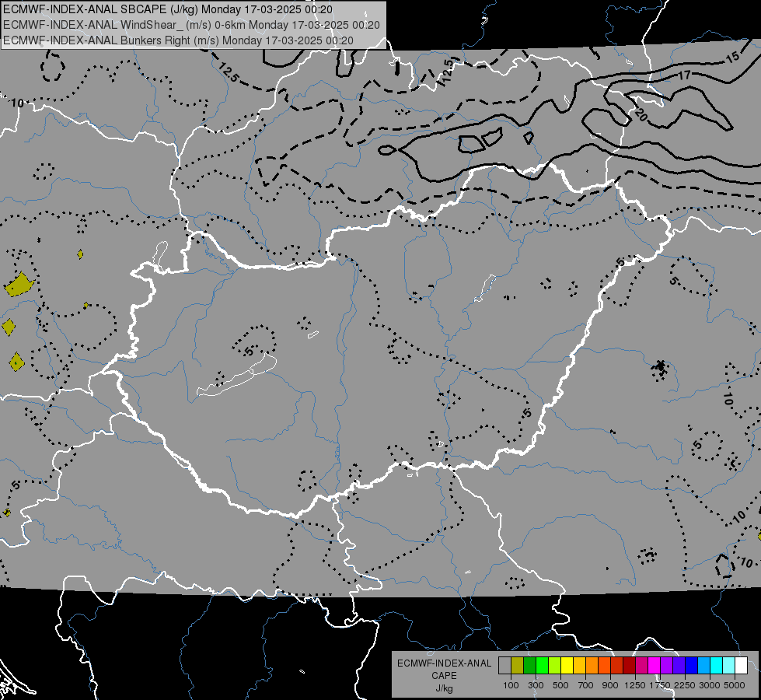This screenshot has width=761, height=700.
Task: Choose the bright green legend swatch
Action: [x=542, y=665]
